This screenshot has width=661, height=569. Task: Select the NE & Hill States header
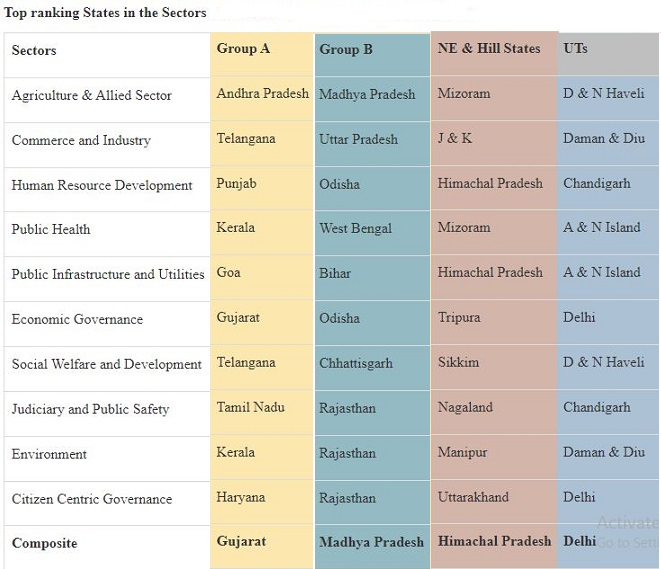[489, 48]
